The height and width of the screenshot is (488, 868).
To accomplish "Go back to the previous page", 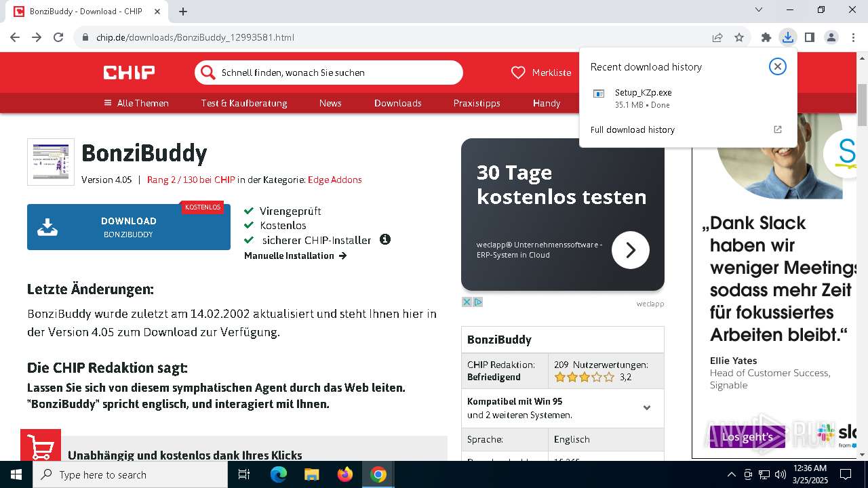I will click(x=15, y=37).
